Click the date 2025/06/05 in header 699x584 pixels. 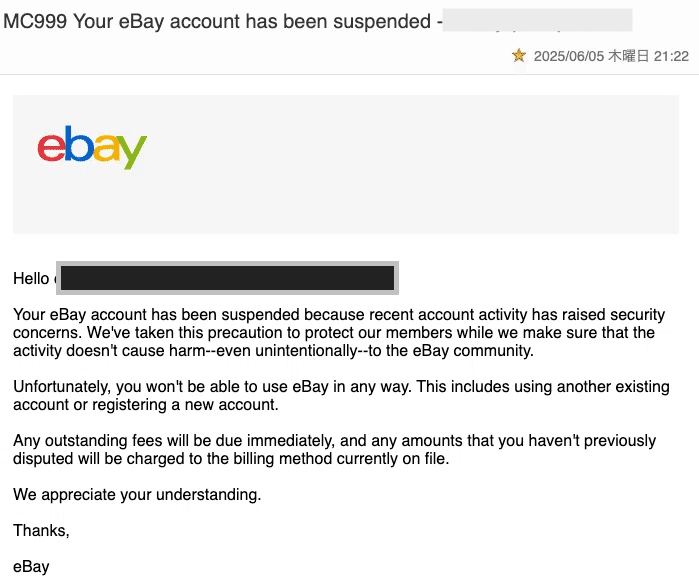(x=568, y=56)
